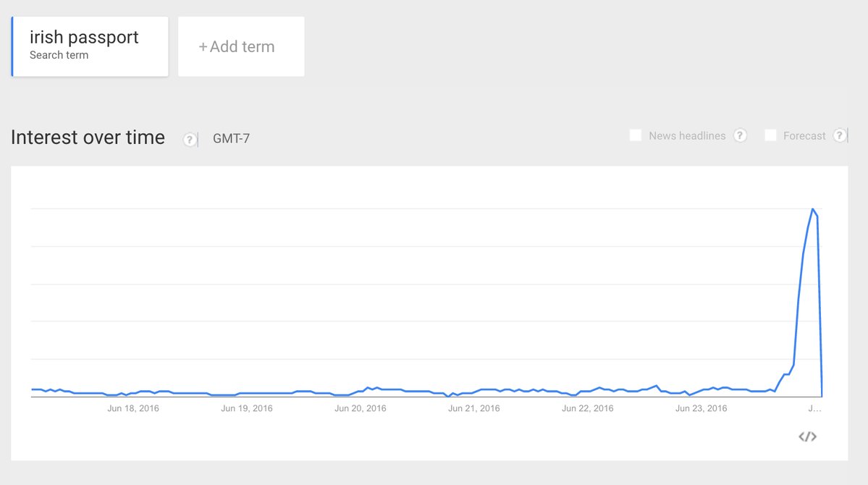Enable the News headlines checkbox

click(636, 135)
